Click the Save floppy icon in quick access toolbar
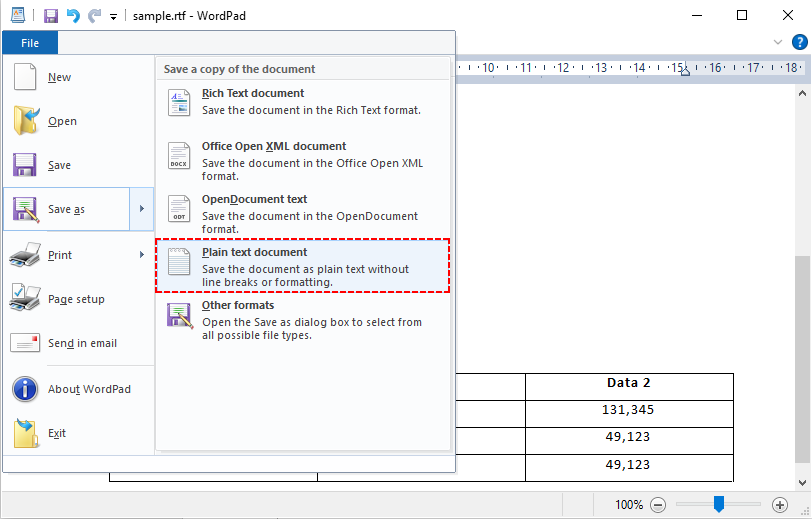 pyautogui.click(x=51, y=16)
